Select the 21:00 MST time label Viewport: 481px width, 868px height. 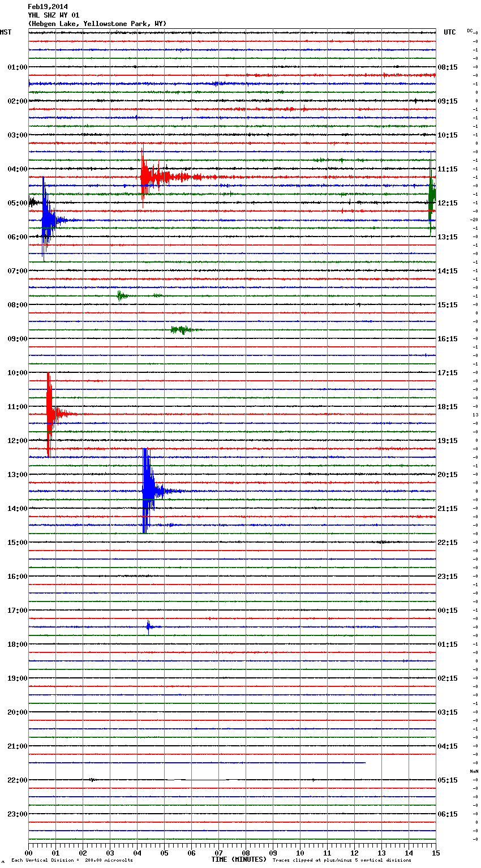click(17, 746)
